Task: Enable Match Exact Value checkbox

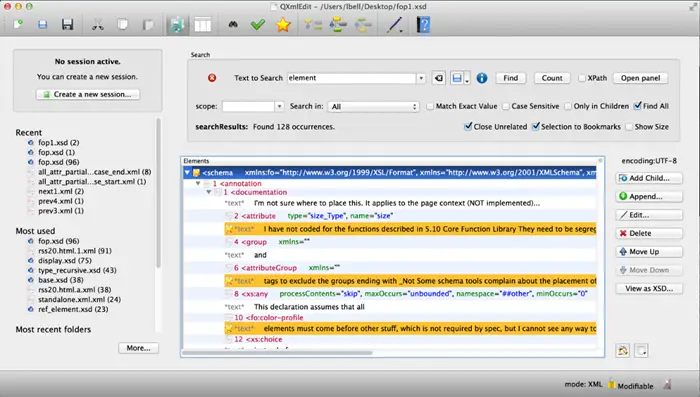Action: click(x=430, y=106)
